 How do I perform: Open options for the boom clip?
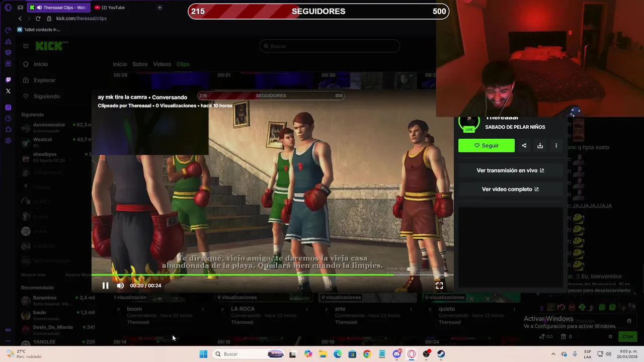click(x=203, y=309)
